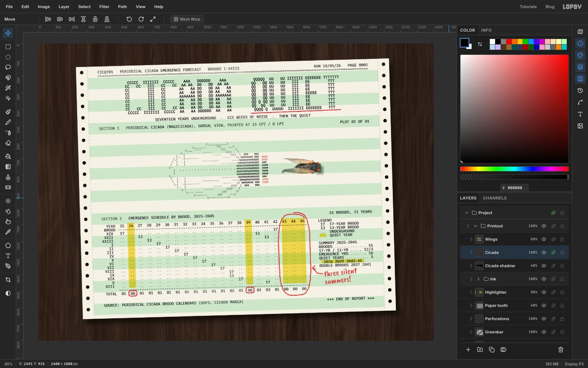Choose the Eyedropper tool

point(8,232)
